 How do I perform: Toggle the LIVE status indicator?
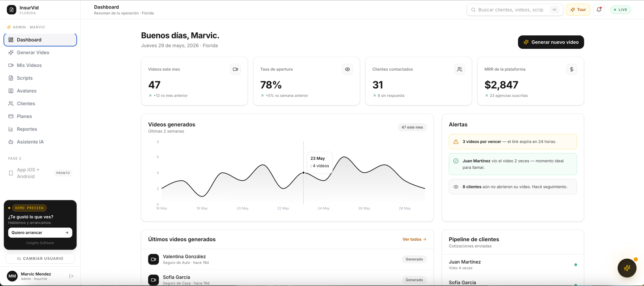(x=621, y=9)
